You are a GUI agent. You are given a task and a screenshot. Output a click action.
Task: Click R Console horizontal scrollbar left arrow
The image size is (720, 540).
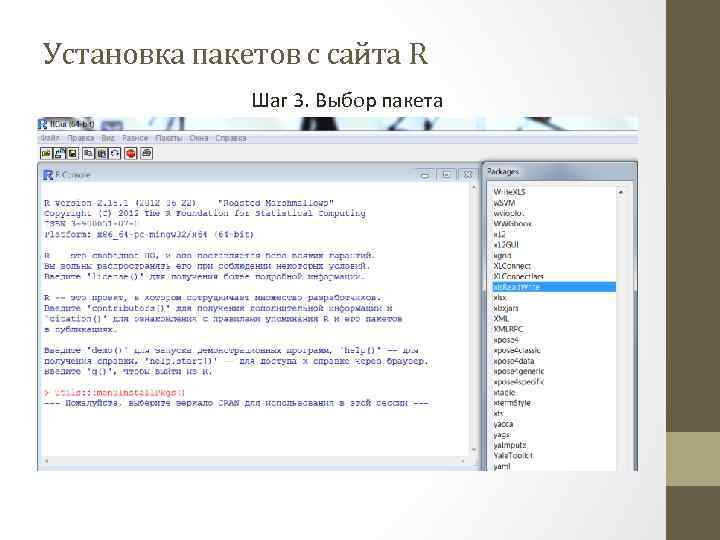tap(46, 461)
